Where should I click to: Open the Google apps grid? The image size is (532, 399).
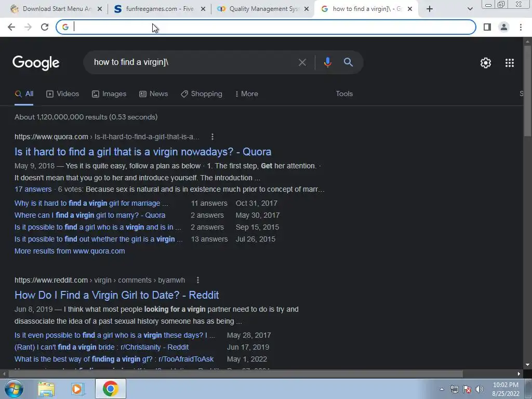click(510, 63)
